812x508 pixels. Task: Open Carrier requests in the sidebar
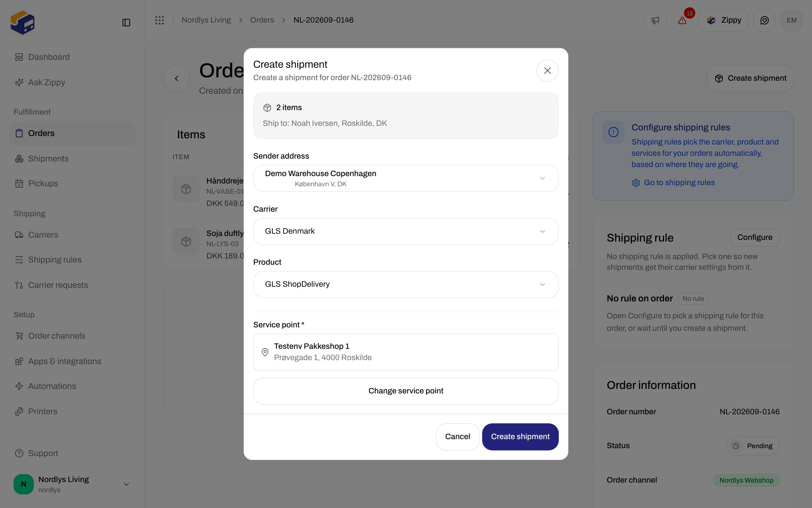click(72, 285)
